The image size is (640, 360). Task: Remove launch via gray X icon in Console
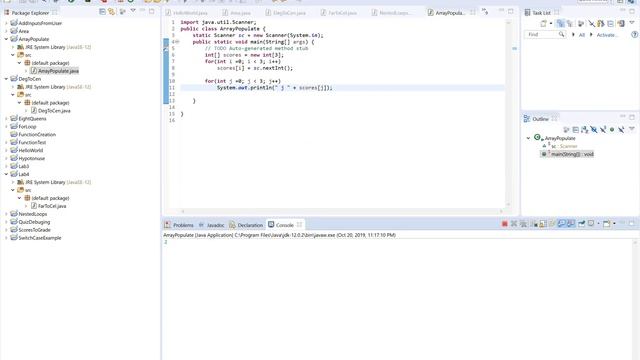(x=514, y=224)
